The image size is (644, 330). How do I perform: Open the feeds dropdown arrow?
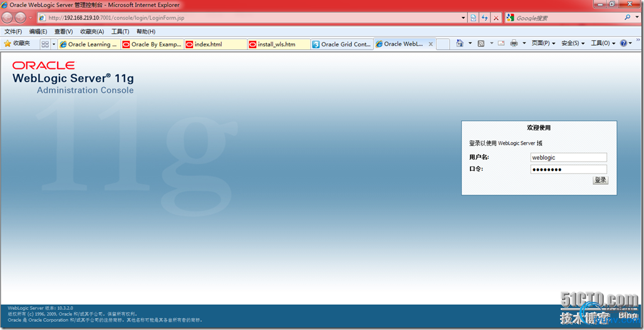[492, 43]
